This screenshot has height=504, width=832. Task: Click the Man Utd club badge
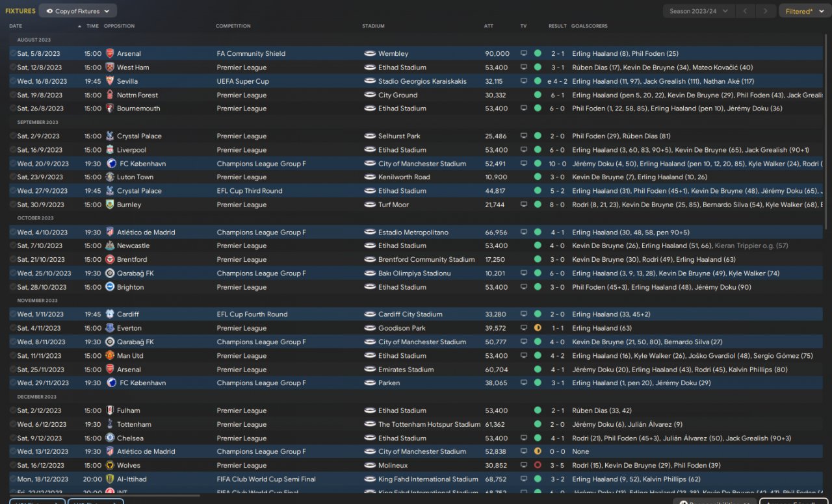point(110,356)
